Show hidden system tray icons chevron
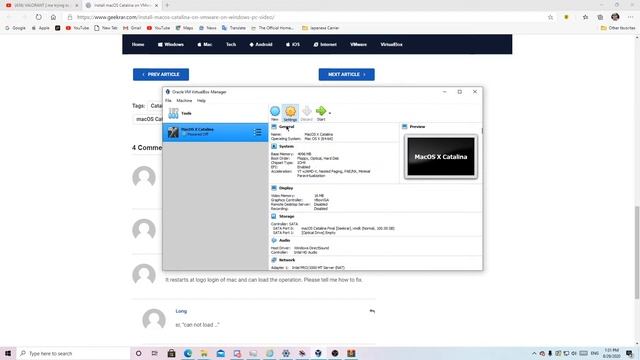640x360 pixels. click(534, 353)
